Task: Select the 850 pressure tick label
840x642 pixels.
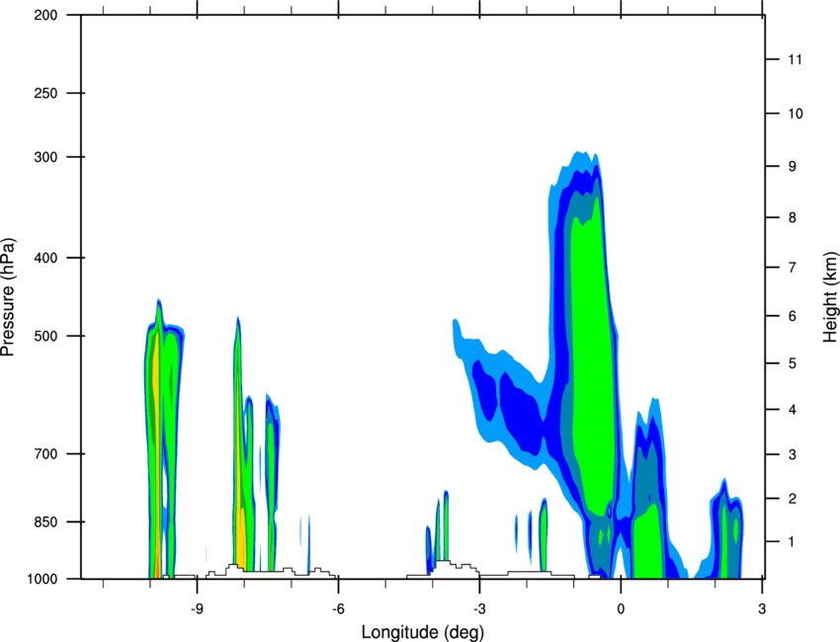Action: point(45,522)
